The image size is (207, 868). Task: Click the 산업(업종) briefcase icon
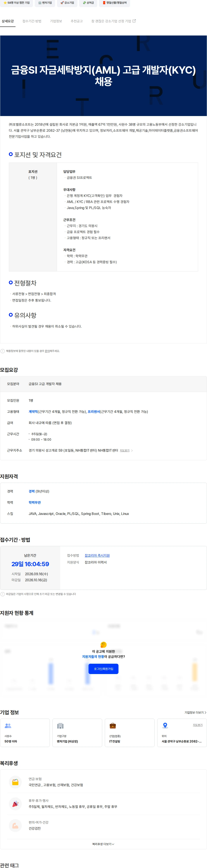pos(113,726)
